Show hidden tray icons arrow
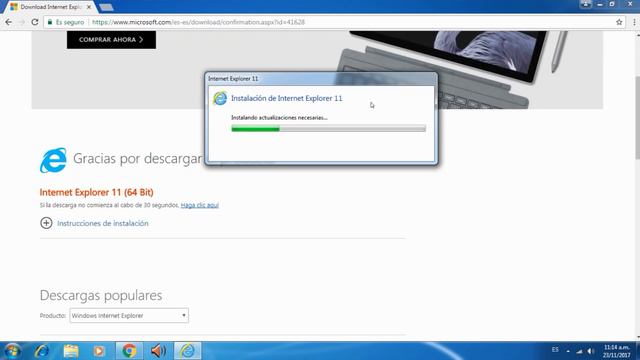 pyautogui.click(x=568, y=351)
